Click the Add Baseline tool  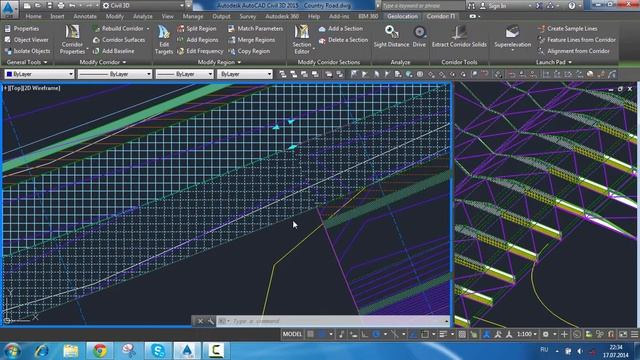click(113, 51)
